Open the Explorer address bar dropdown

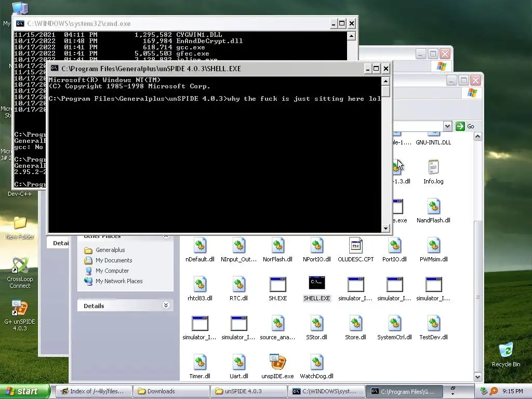(x=447, y=126)
